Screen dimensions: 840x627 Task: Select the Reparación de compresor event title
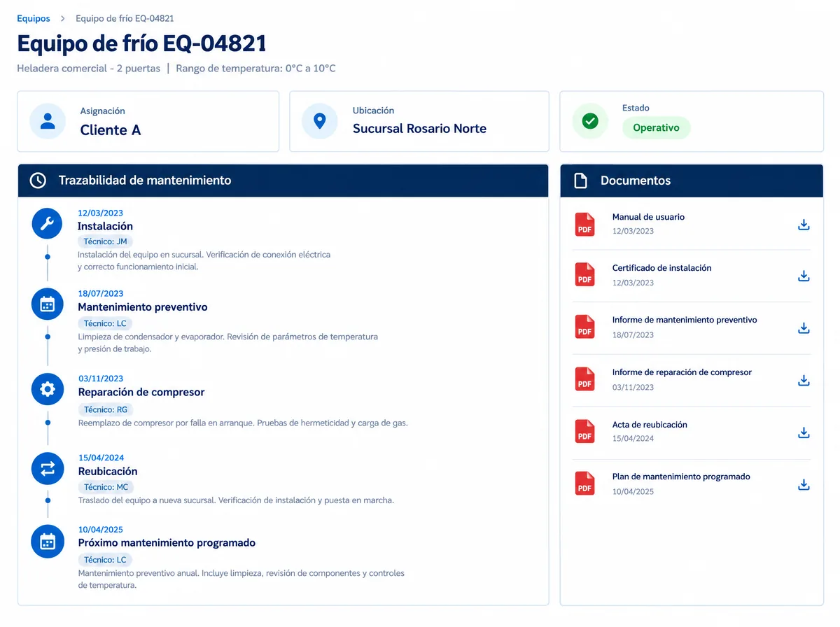coord(141,393)
